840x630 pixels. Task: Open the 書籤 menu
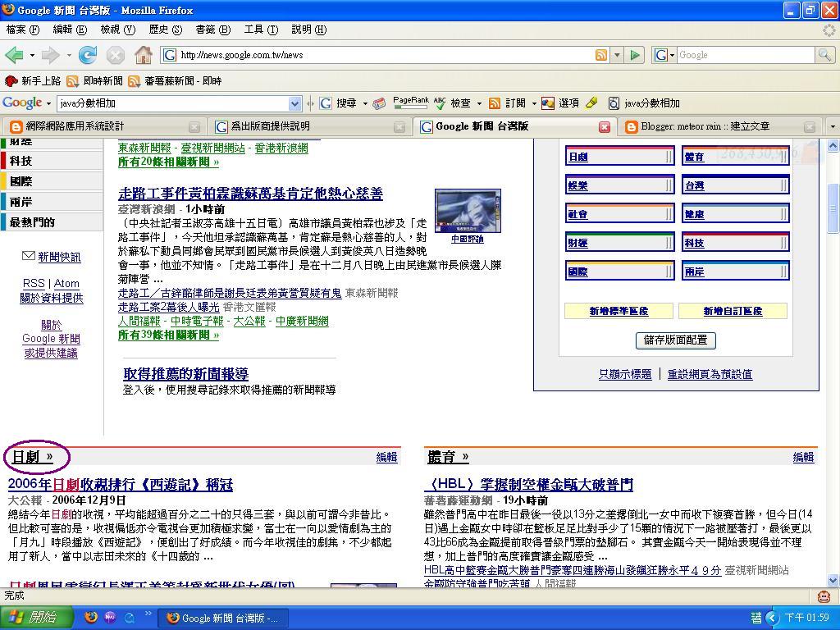click(x=212, y=30)
